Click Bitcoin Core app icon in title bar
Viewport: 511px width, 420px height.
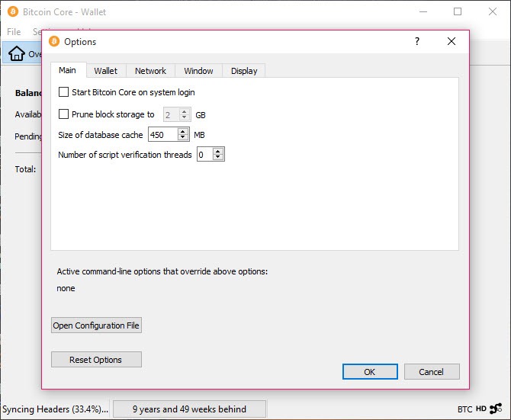(13, 11)
